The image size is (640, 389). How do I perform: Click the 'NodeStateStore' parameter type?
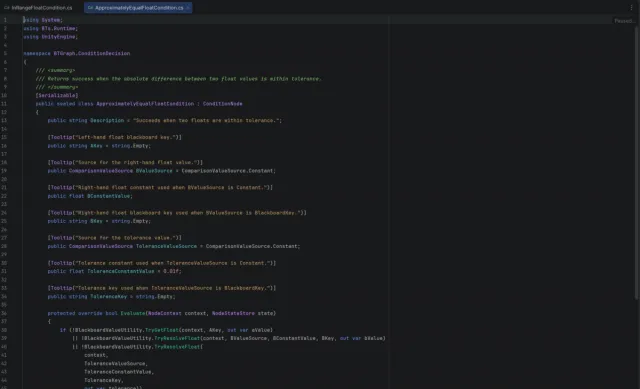point(233,313)
